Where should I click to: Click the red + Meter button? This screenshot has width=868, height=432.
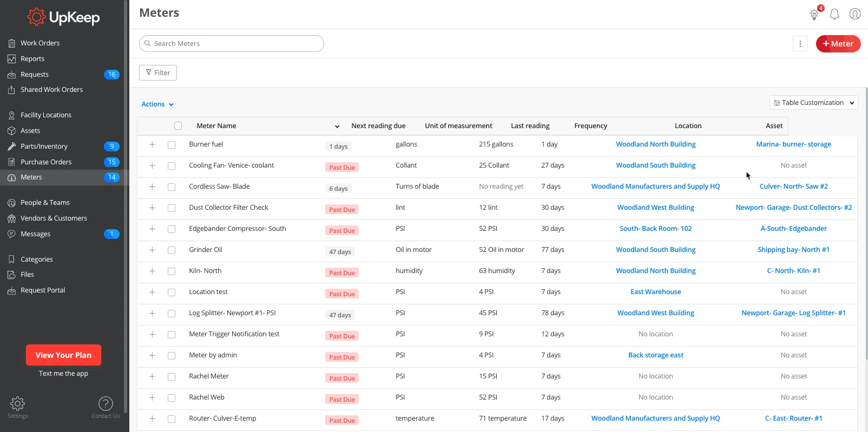pyautogui.click(x=838, y=44)
